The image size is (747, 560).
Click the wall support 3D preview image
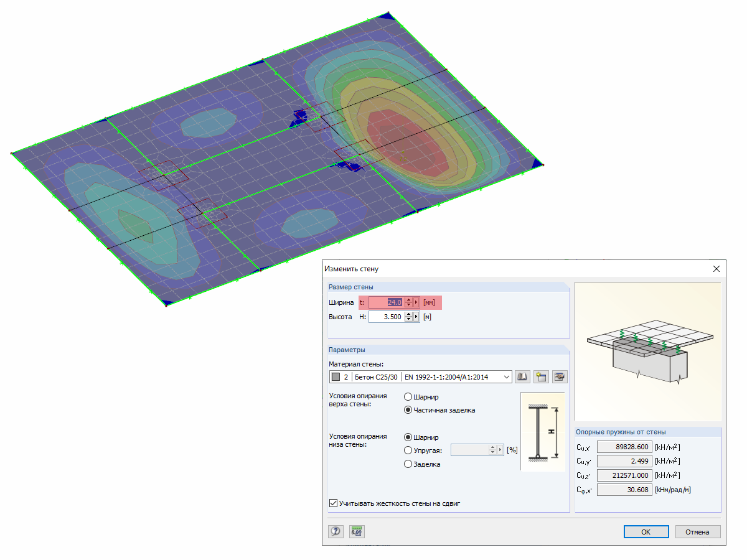coord(647,352)
